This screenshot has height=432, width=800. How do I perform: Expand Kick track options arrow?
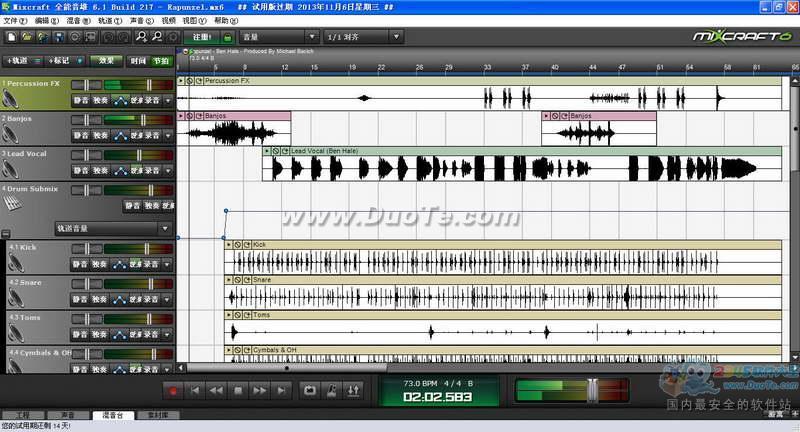[166, 264]
